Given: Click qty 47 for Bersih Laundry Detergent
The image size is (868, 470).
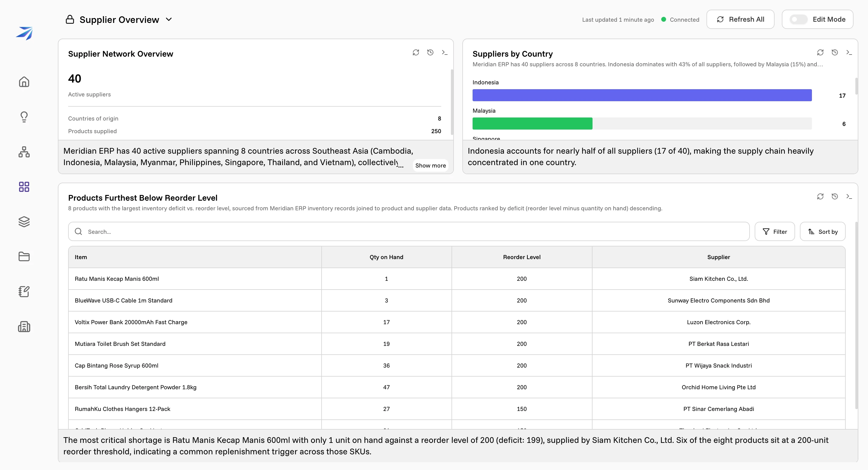Looking at the screenshot, I should (386, 387).
